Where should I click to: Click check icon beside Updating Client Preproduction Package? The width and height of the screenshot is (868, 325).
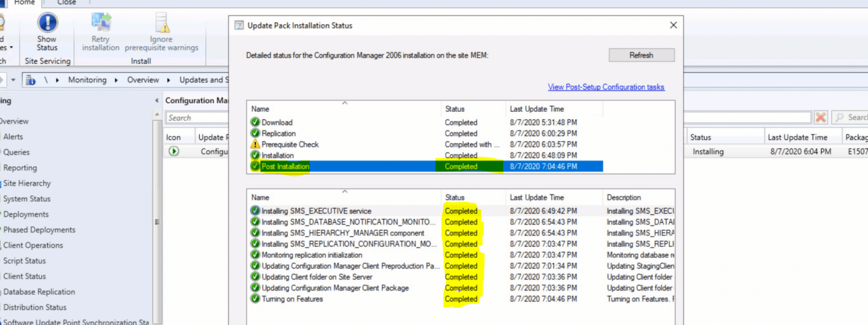click(255, 266)
